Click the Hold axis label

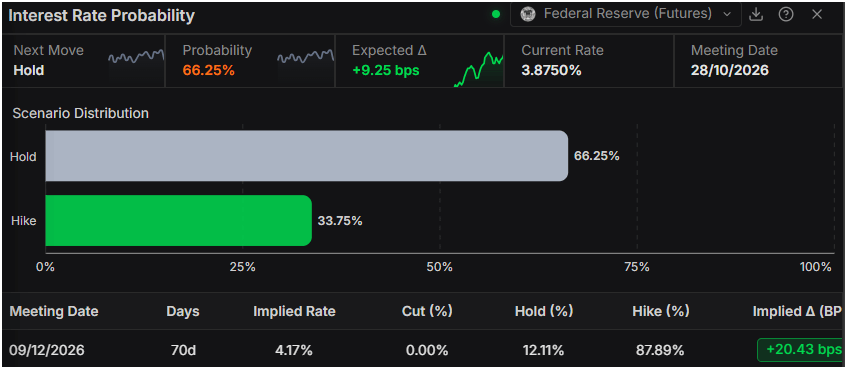(x=23, y=157)
